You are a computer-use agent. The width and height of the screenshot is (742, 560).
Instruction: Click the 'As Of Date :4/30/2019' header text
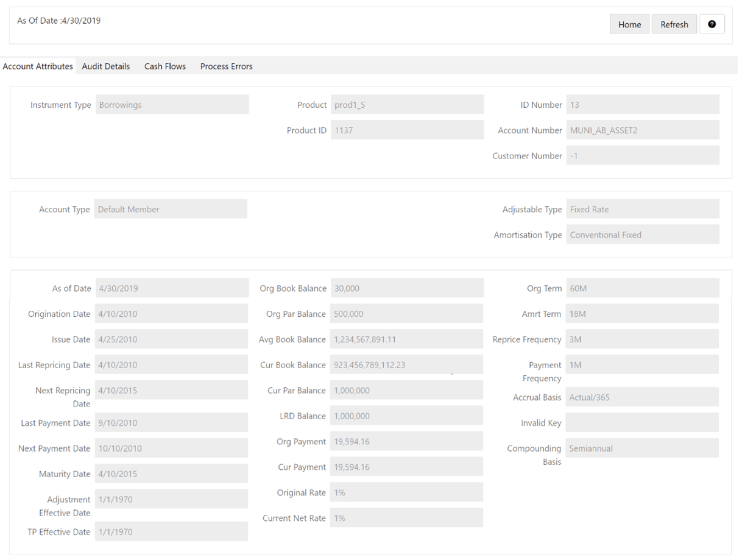[59, 21]
